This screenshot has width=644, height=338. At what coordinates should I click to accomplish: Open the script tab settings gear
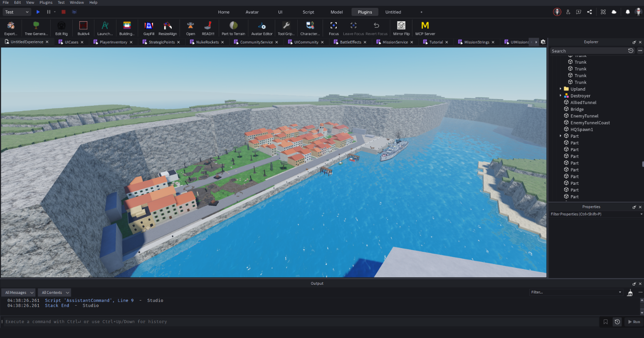click(x=543, y=42)
